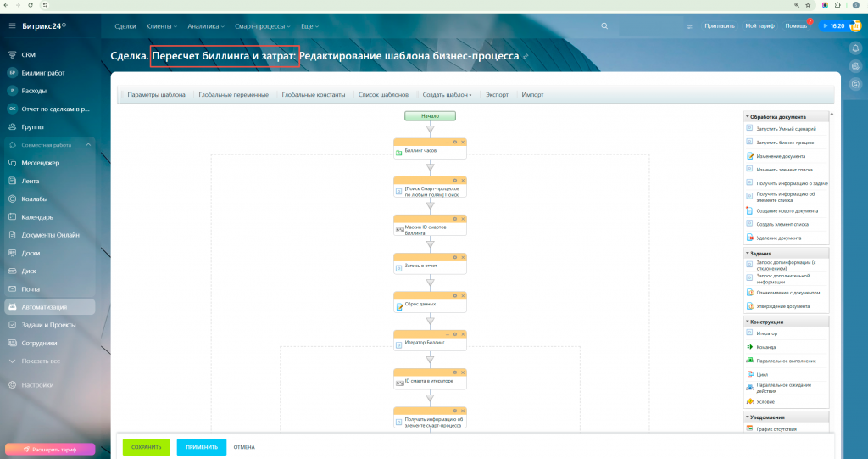Screen dimensions: 868x459
Task: Open the Создать шаблон dropdown
Action: coord(448,95)
